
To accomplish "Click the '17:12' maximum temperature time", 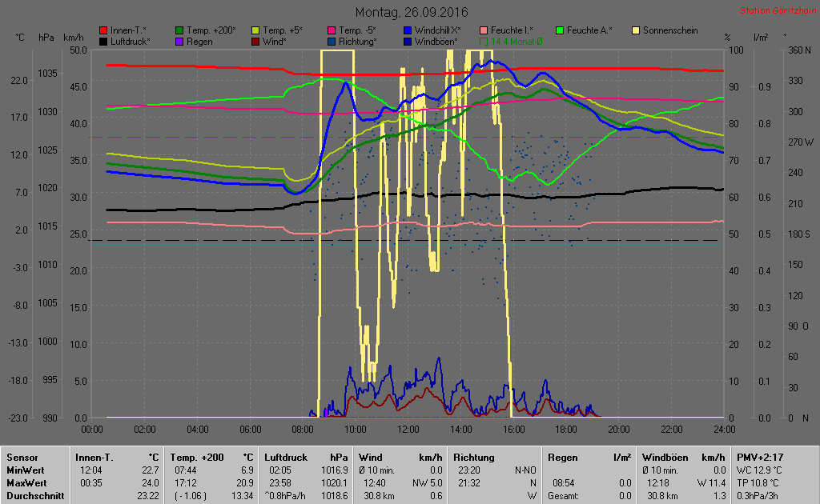I will point(186,484).
